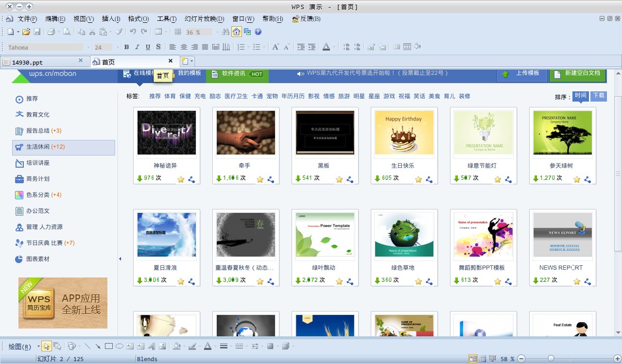Click the zoom slider handle in status bar
This screenshot has width=622, height=364.
[x=551, y=359]
